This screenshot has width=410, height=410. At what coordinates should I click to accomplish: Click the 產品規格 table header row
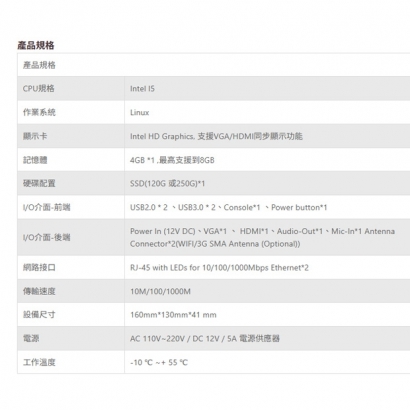[214, 65]
